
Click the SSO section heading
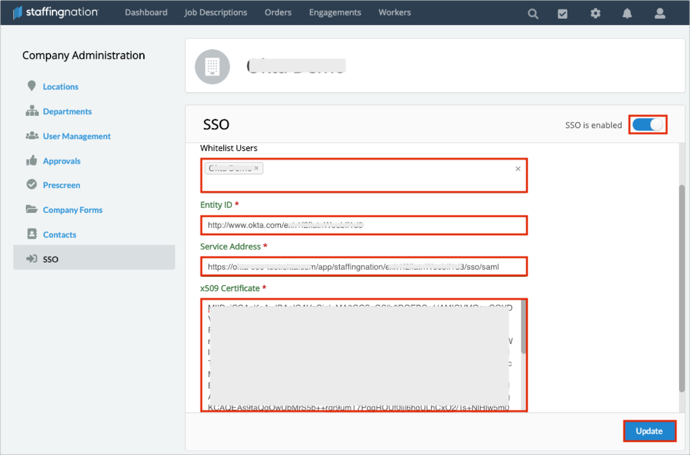[216, 125]
